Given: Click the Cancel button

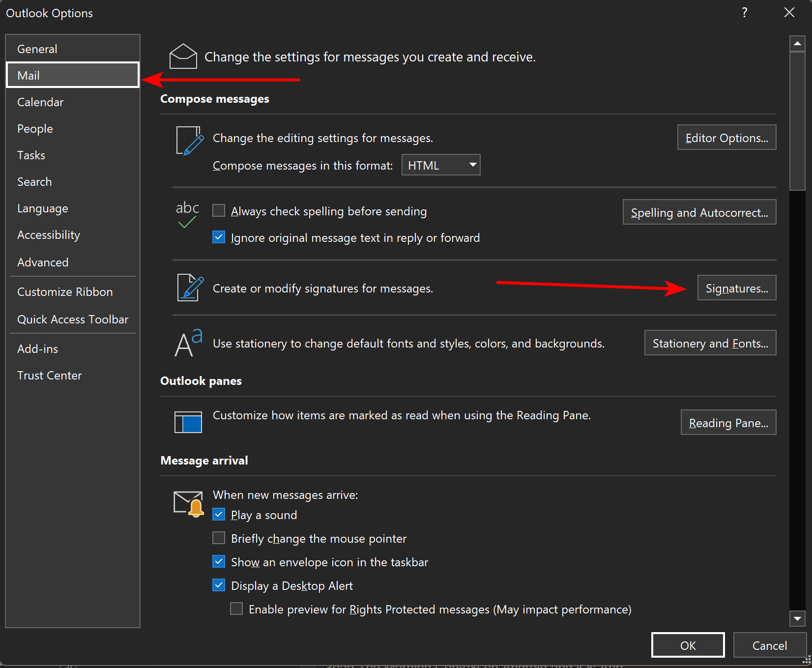Looking at the screenshot, I should [x=770, y=645].
